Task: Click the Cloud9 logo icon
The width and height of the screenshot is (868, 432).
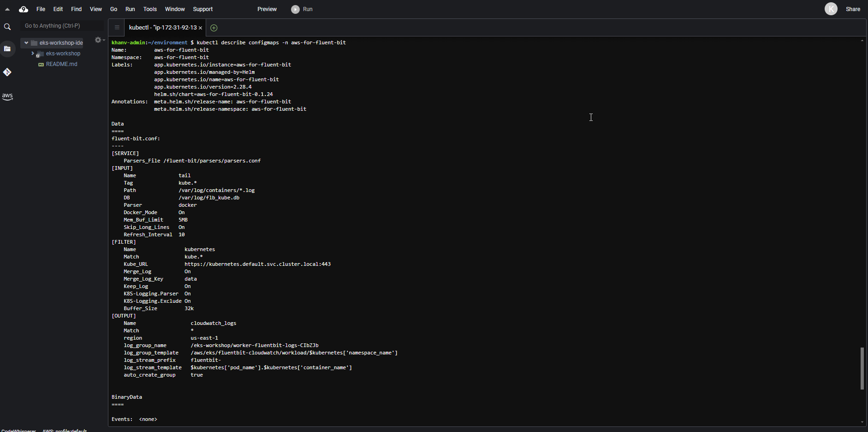Action: [x=24, y=9]
